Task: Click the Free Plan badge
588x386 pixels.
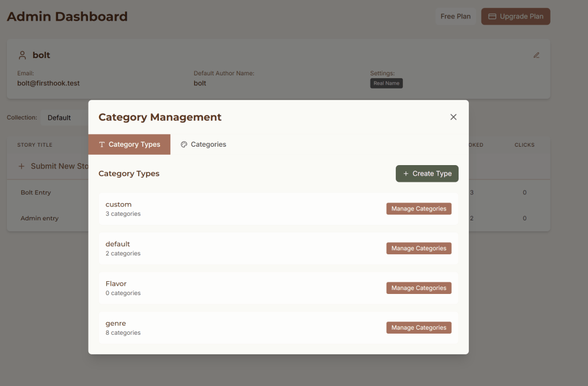Action: [x=455, y=17]
